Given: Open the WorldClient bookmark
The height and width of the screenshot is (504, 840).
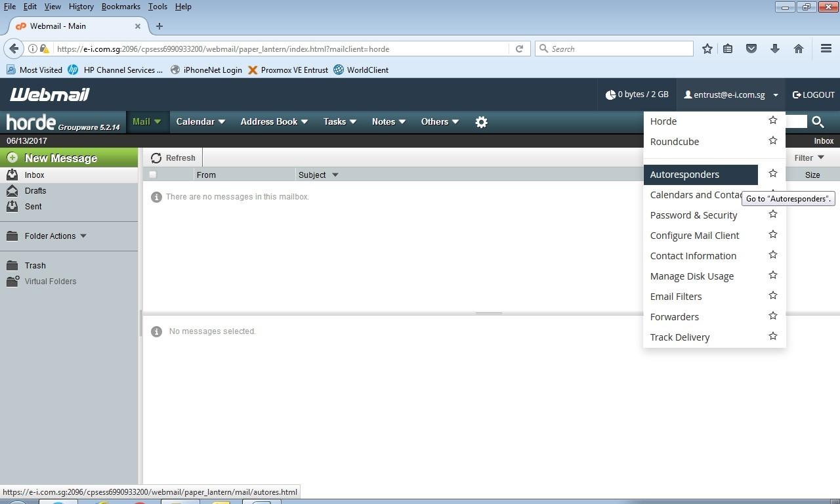Looking at the screenshot, I should click(x=361, y=70).
